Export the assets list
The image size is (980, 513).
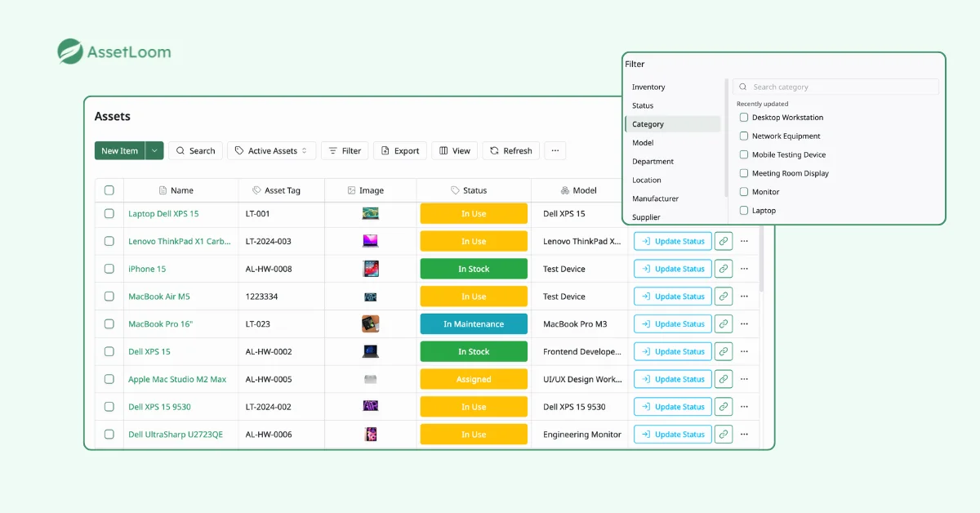(x=400, y=150)
